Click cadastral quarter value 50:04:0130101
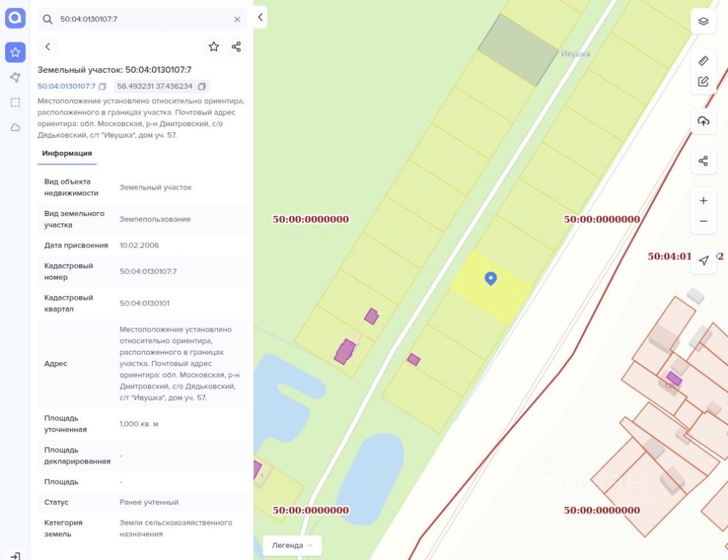This screenshot has width=728, height=560. 144,304
